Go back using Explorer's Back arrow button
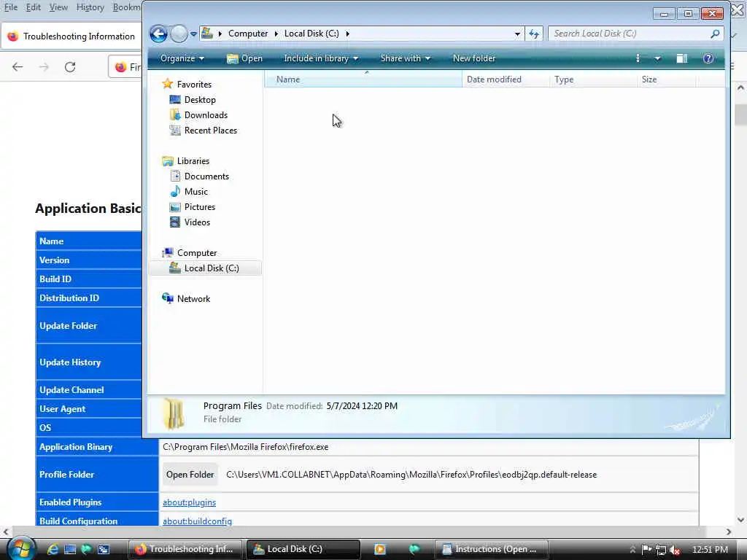 [158, 34]
